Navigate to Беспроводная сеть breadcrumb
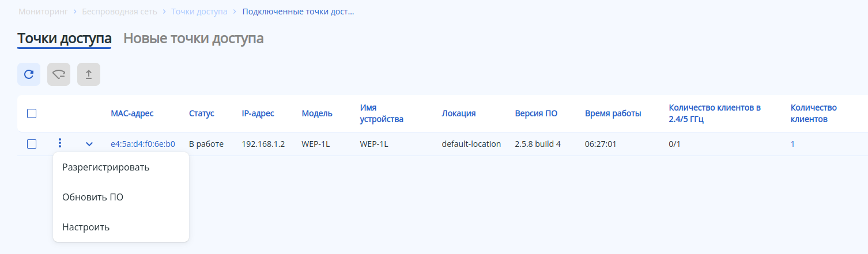868x254 pixels. 119,12
